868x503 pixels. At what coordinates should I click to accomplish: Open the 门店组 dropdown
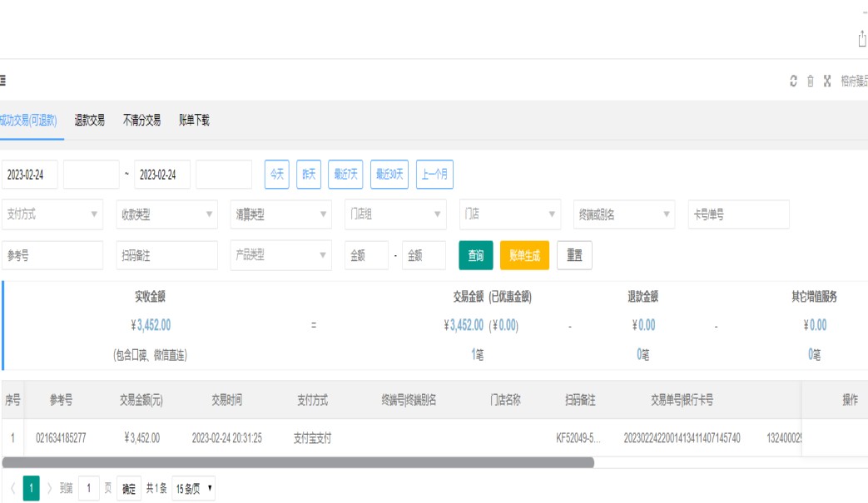point(395,215)
